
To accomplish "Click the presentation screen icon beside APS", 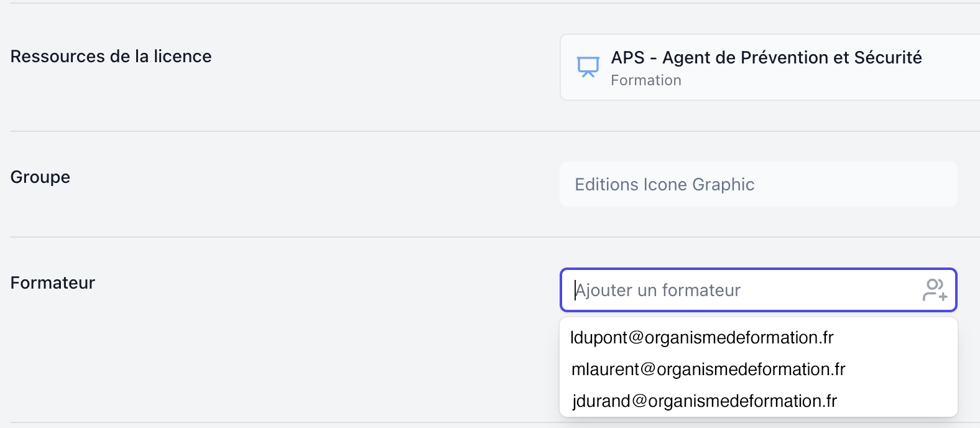I will click(x=588, y=67).
